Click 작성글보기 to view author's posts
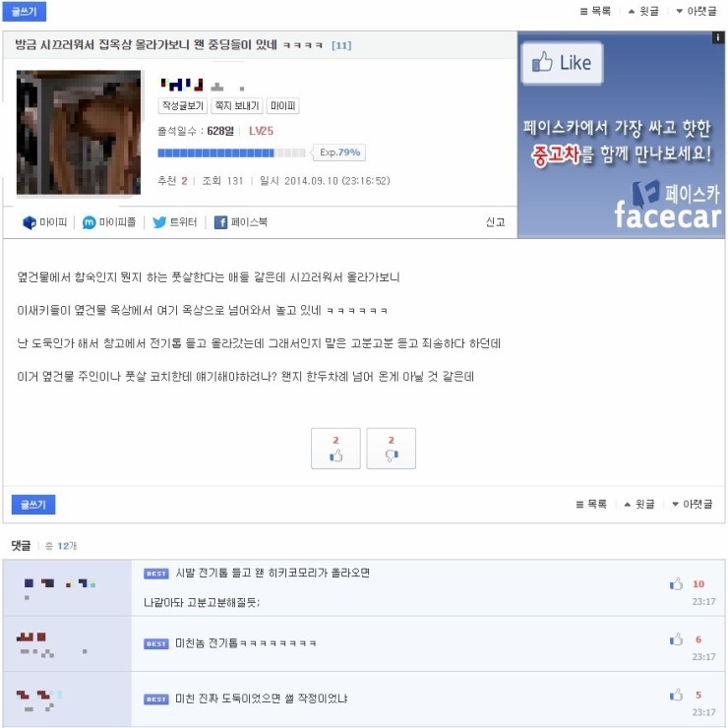Image resolution: width=728 pixels, height=728 pixels. [x=182, y=106]
